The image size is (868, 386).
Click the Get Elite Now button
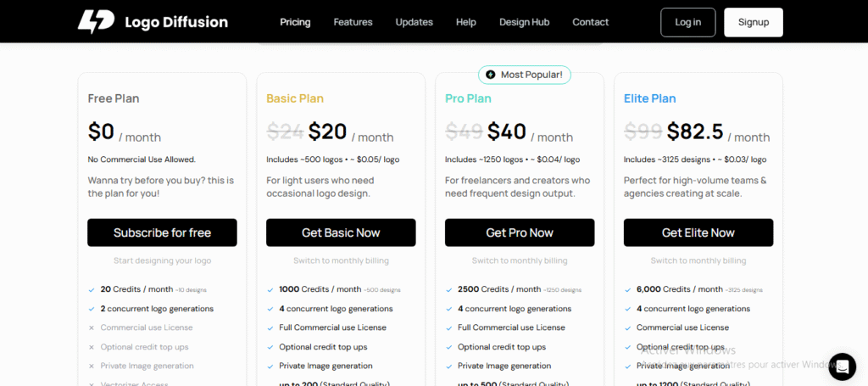698,232
